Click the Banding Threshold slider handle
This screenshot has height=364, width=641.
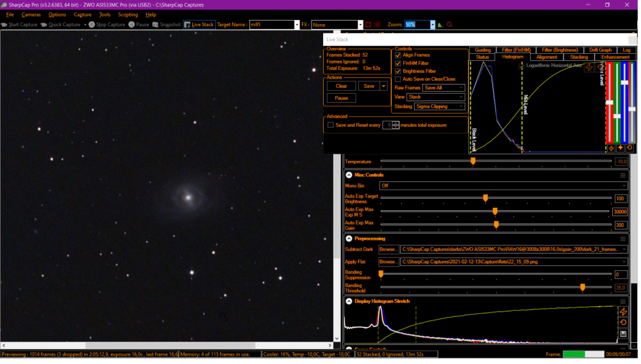point(583,288)
